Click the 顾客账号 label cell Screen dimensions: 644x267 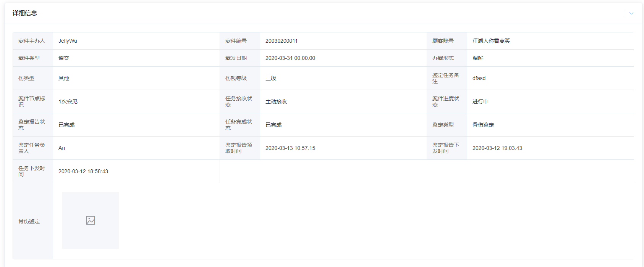pos(447,41)
